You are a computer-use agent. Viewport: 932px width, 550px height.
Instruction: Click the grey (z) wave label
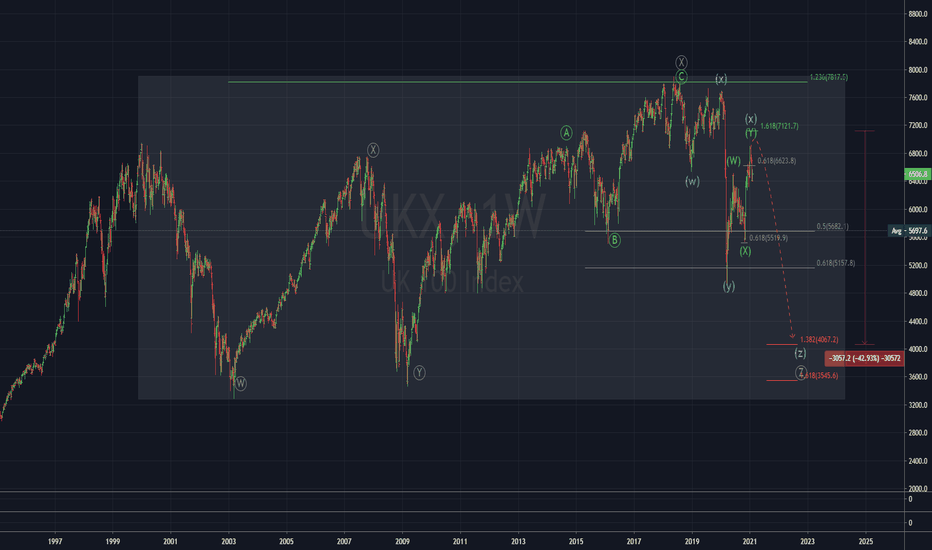(x=800, y=353)
